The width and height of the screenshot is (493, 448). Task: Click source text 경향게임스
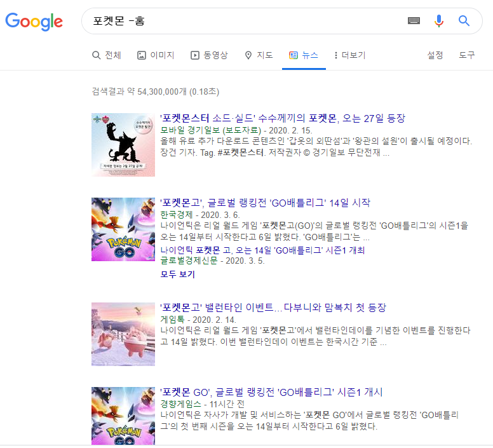(180, 404)
